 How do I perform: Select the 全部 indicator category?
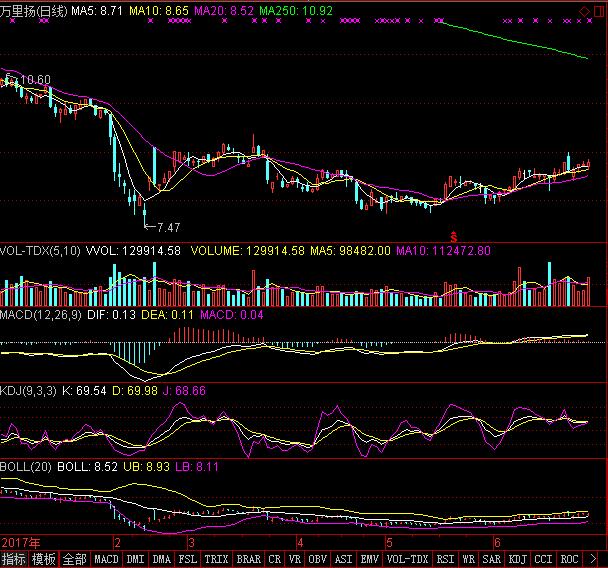pos(74,559)
